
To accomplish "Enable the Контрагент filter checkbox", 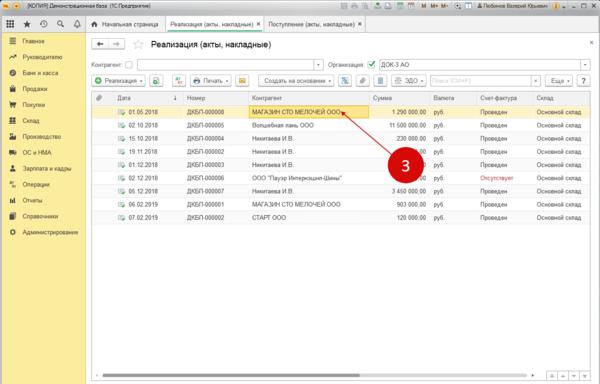I will click(129, 65).
